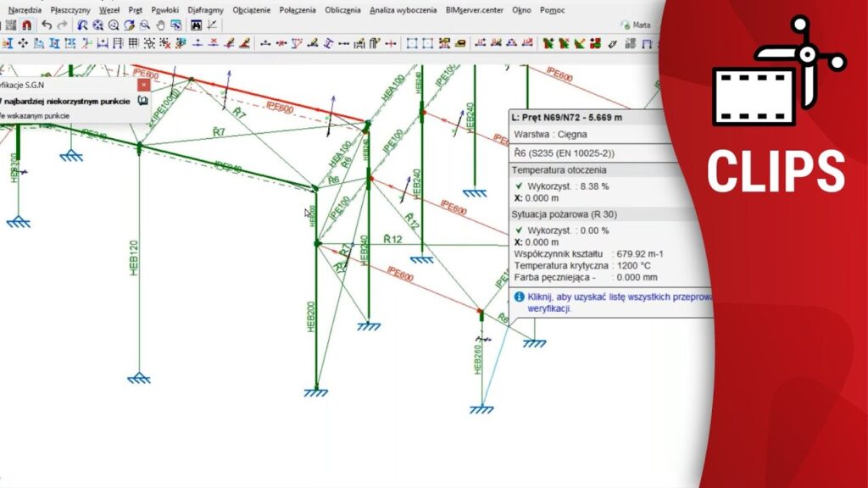Click the info icon in the tooltip
Image resolution: width=868 pixels, height=488 pixels.
point(519,297)
